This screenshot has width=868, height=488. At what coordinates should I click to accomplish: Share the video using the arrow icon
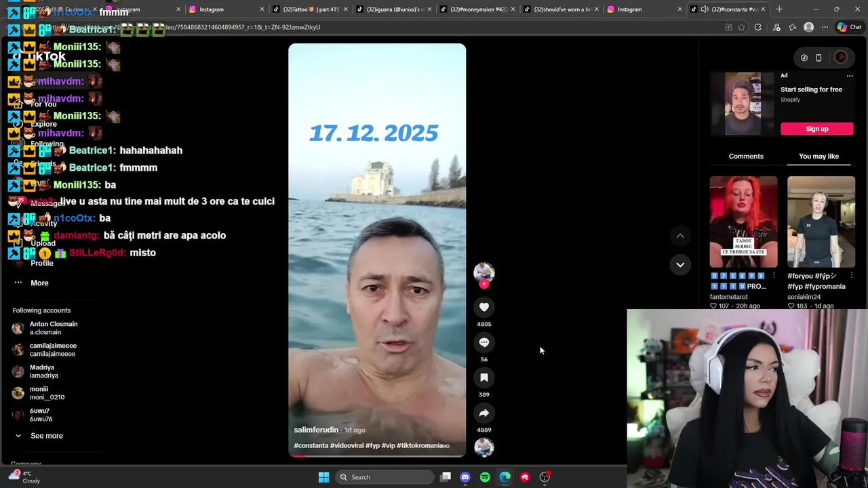[484, 413]
